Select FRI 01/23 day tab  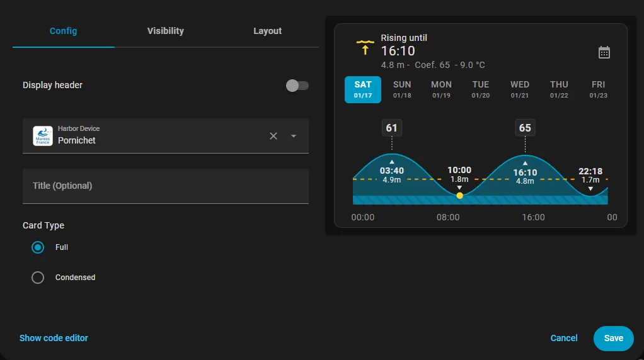click(x=599, y=89)
